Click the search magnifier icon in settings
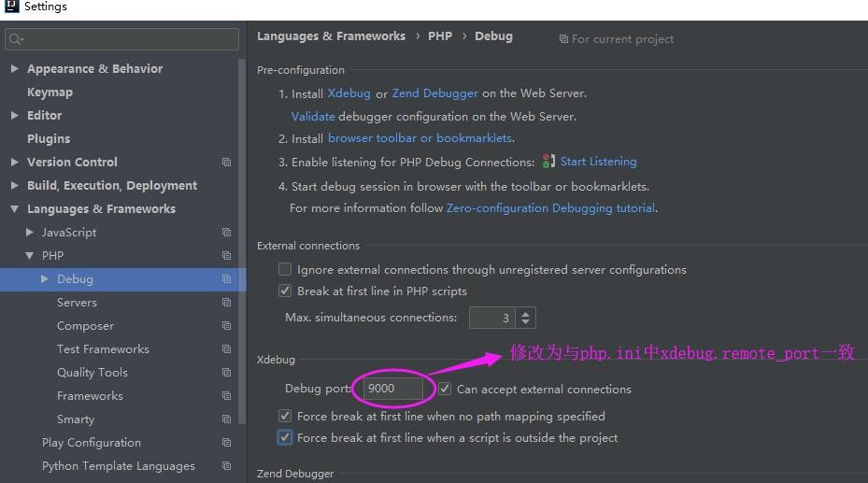Image resolution: width=868 pixels, height=483 pixels. (16, 38)
